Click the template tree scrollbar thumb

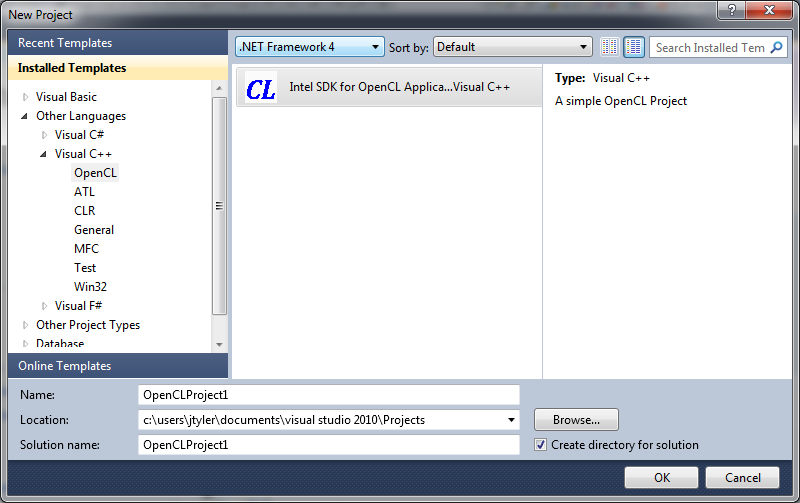coord(219,206)
